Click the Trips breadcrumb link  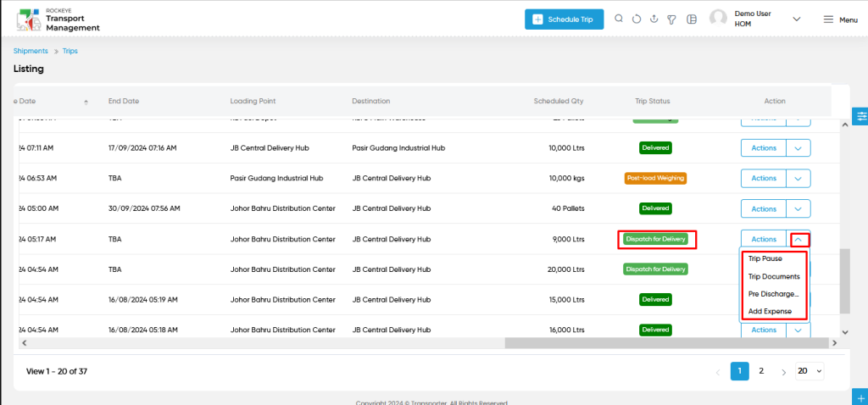[x=70, y=51]
